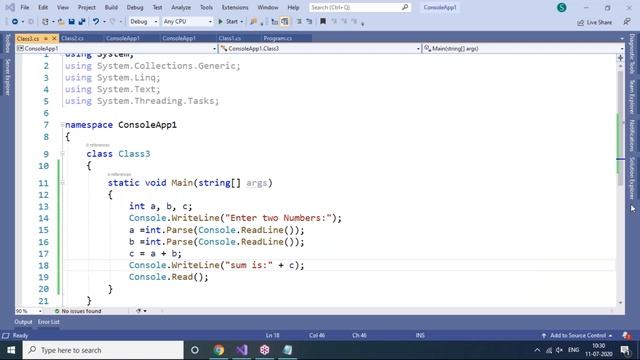Collapse the namespace ConsoleApp1 block
Screen dimensions: 640x360
62,125
